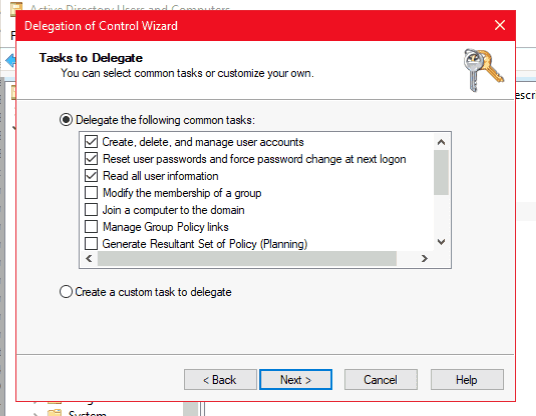536x416 pixels.
Task: Go to previous step with Back button
Action: pos(220,379)
